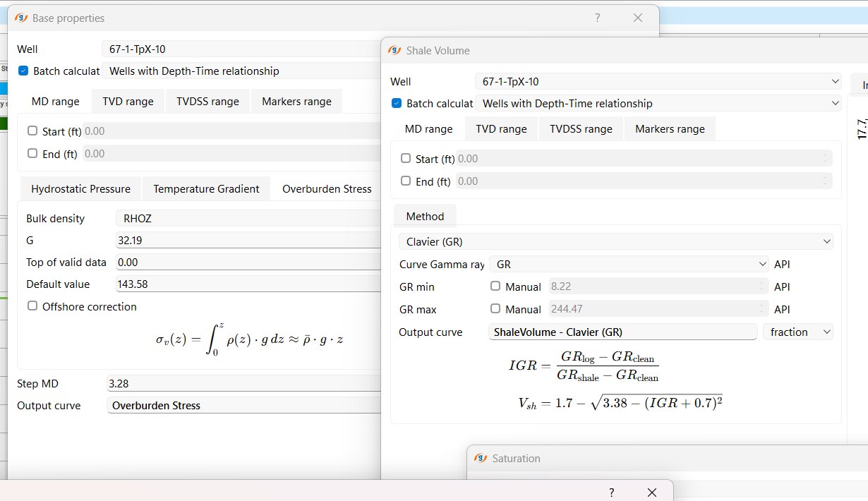
Task: Tick the GR max Manual checkbox
Action: (x=495, y=309)
